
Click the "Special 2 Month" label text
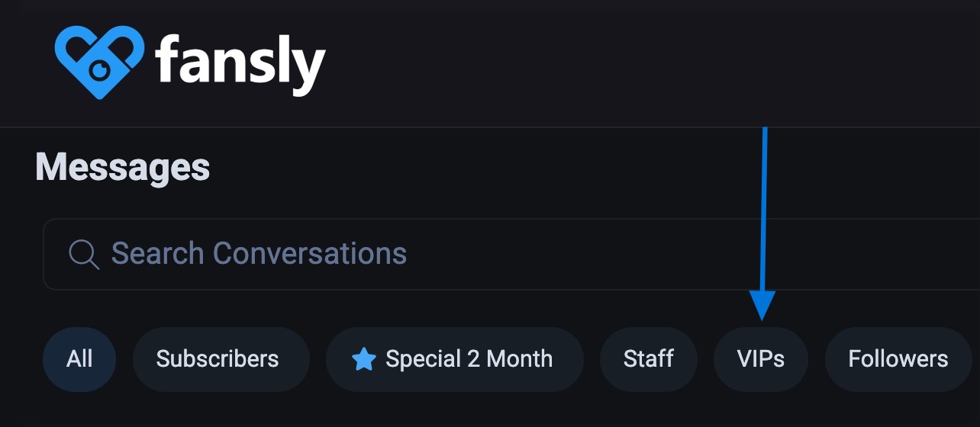click(469, 359)
